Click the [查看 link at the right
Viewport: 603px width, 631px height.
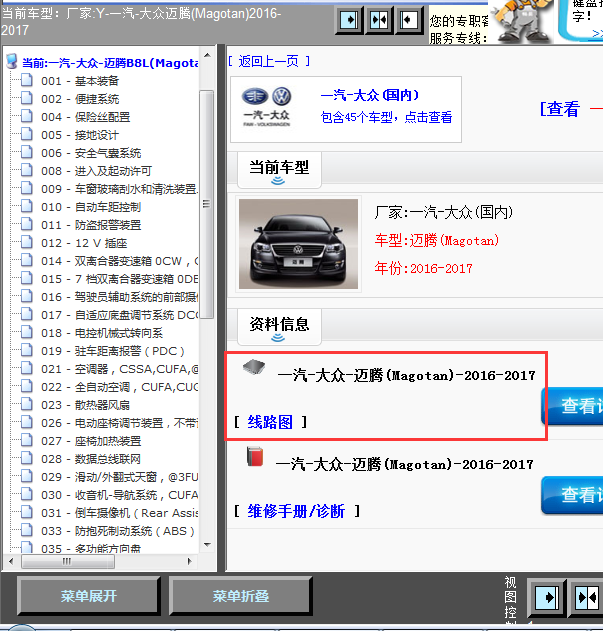coord(560,109)
